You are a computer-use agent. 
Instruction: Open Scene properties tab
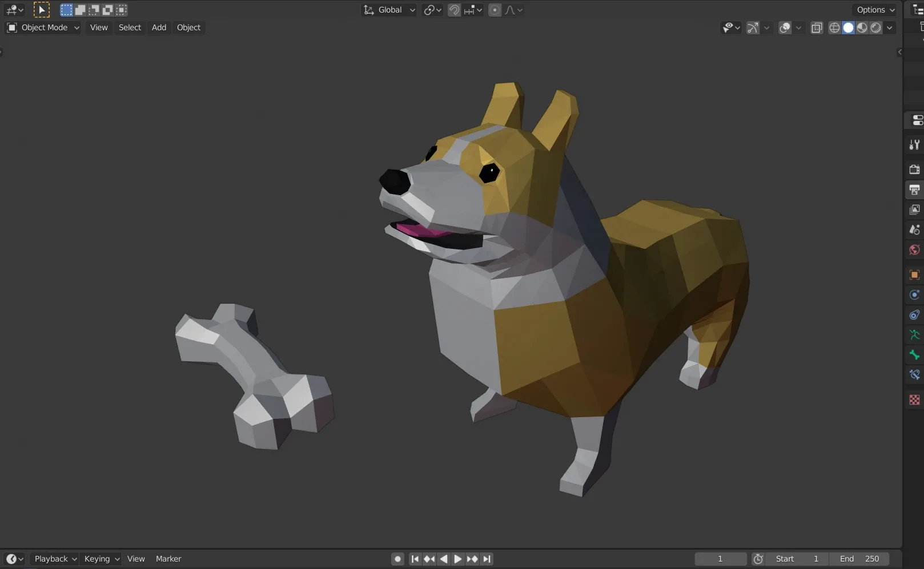coord(914,229)
